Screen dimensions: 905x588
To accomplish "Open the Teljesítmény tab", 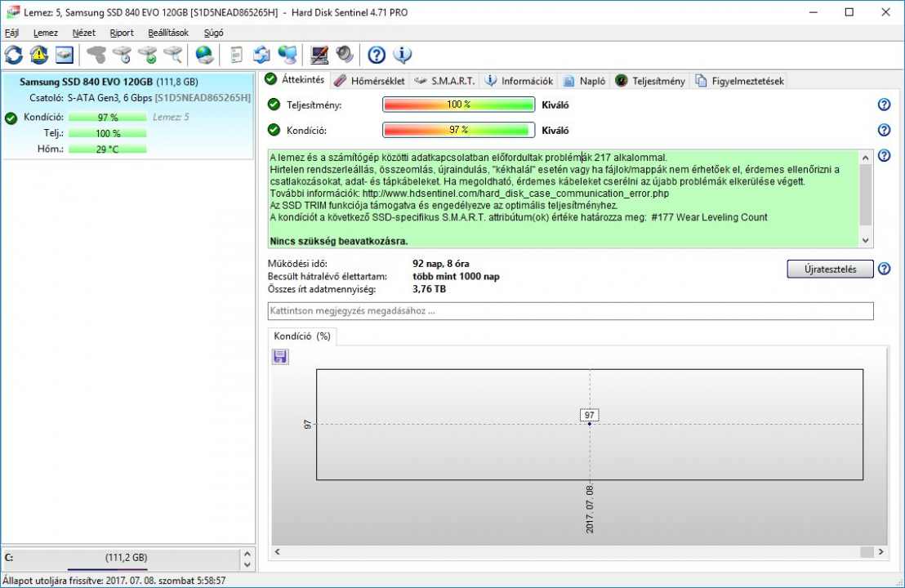I will (x=650, y=81).
